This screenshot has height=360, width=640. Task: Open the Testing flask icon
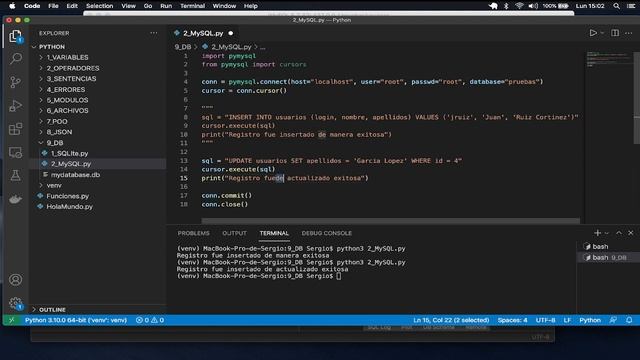point(16,176)
